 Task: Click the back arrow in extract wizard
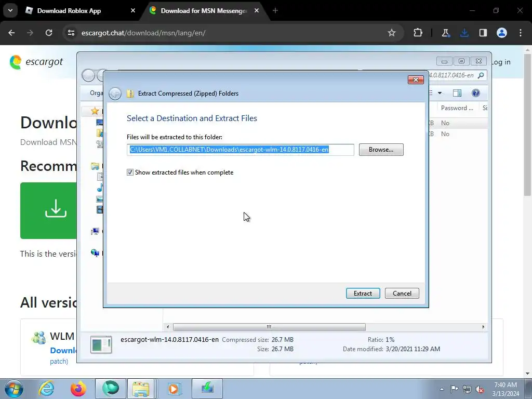[x=115, y=94]
